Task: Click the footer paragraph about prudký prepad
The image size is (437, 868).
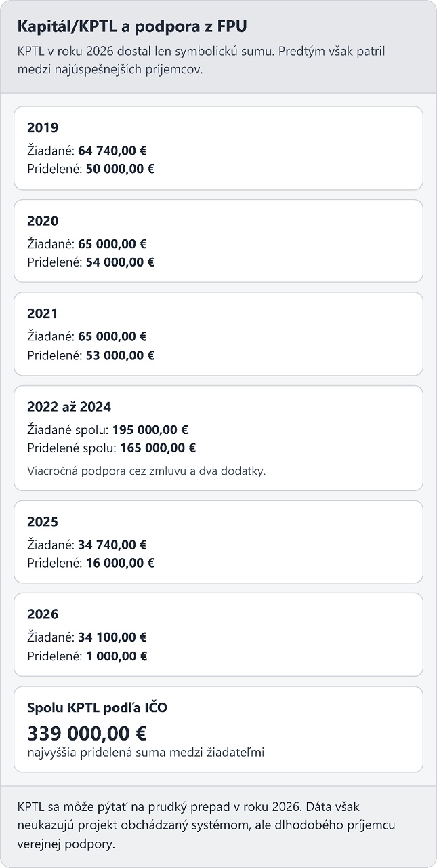Action: [207, 826]
